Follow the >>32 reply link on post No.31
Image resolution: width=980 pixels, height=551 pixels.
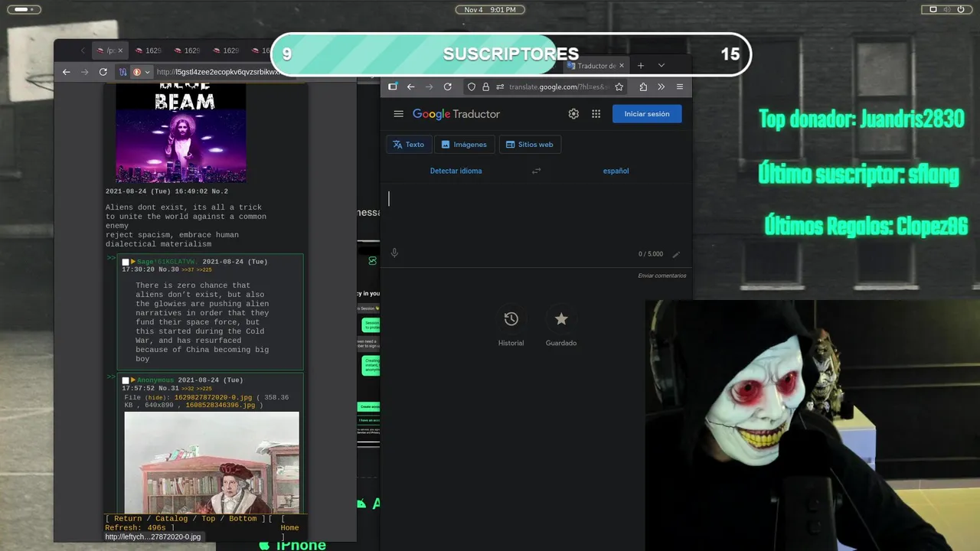point(188,389)
